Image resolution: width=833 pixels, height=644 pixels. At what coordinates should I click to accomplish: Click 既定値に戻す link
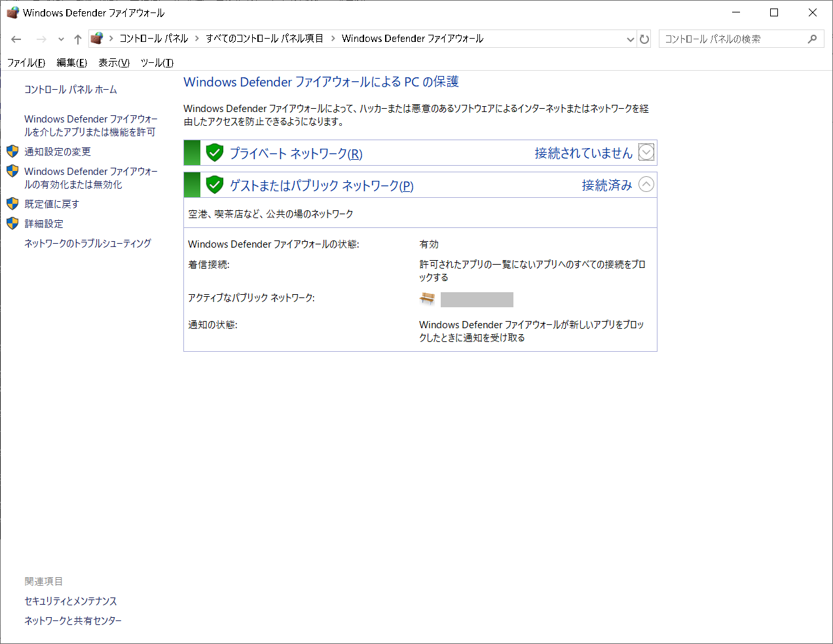pyautogui.click(x=52, y=204)
